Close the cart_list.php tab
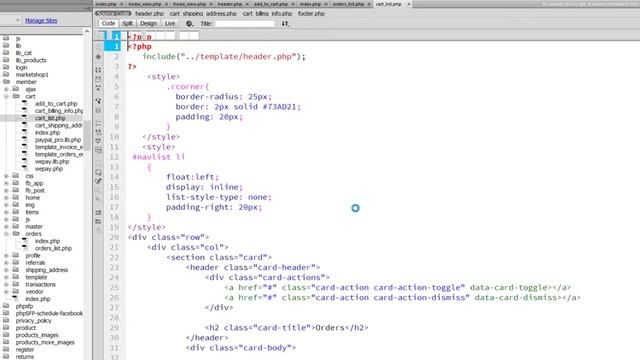This screenshot has width=640, height=360. click(x=409, y=4)
